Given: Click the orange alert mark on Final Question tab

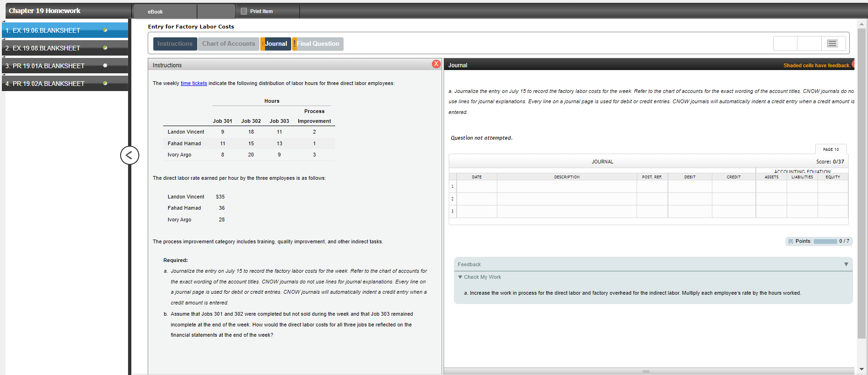Looking at the screenshot, I should coord(294,44).
